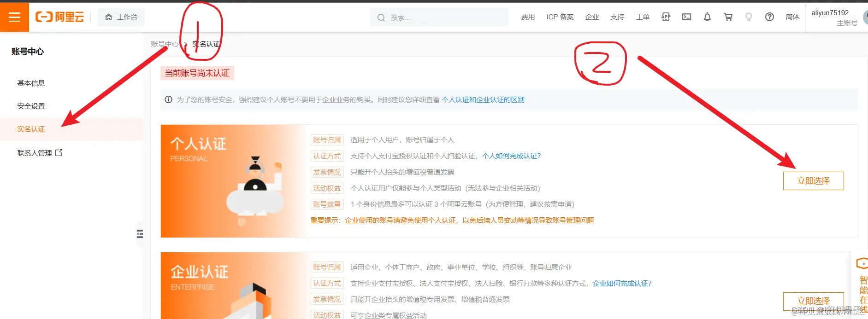This screenshot has height=319, width=868.
Task: Open the Cloud Shell terminal icon
Action: click(x=686, y=17)
